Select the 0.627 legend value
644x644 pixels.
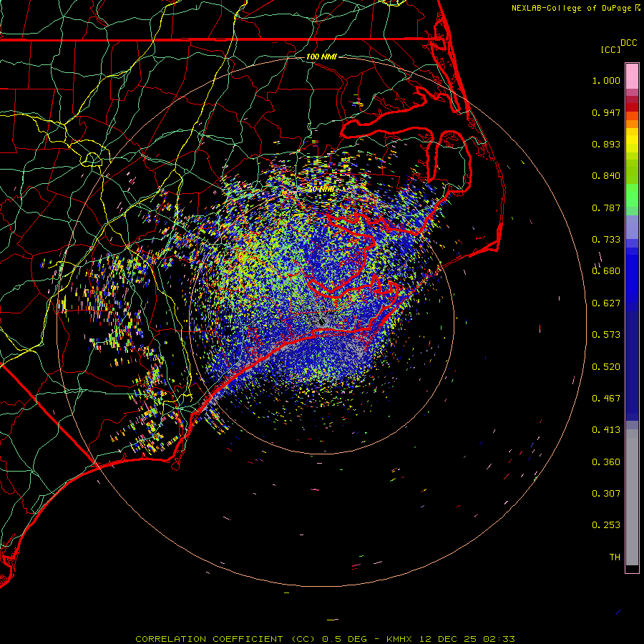(x=606, y=303)
